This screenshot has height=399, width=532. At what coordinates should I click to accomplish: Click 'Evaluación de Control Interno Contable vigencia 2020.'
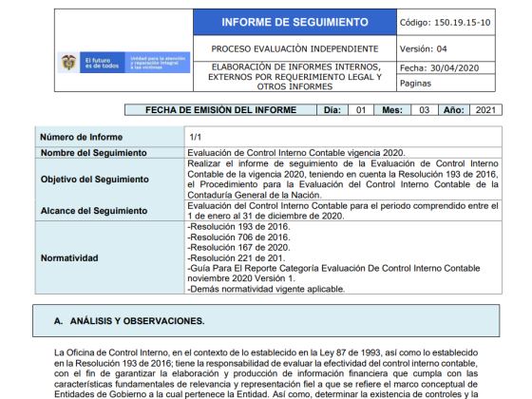pos(296,153)
